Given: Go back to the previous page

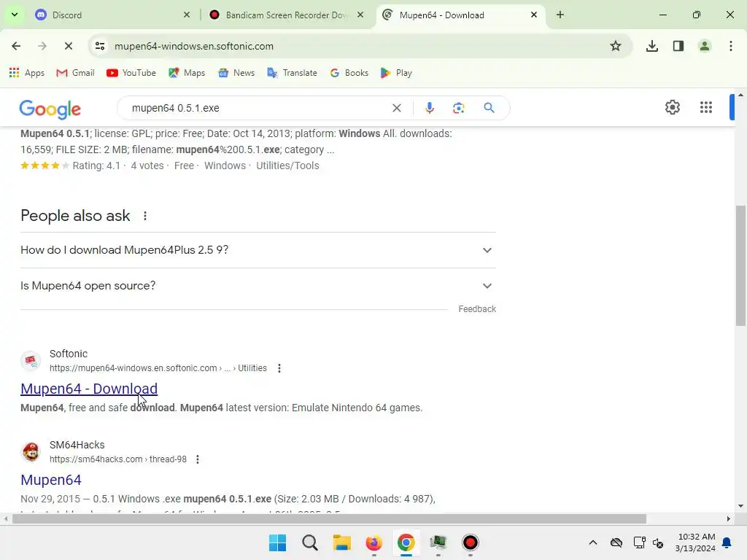Looking at the screenshot, I should coord(16,46).
